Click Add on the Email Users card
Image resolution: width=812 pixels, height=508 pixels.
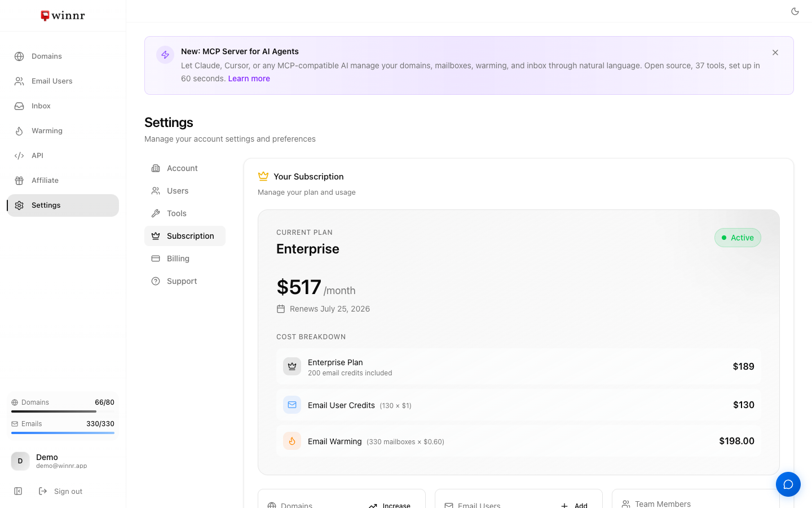click(x=575, y=506)
